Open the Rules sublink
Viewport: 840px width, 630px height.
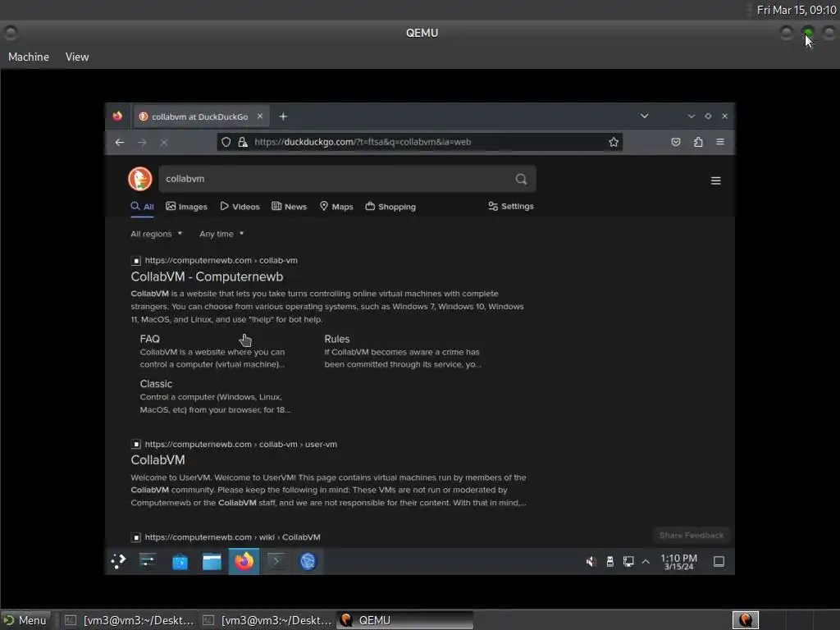336,339
